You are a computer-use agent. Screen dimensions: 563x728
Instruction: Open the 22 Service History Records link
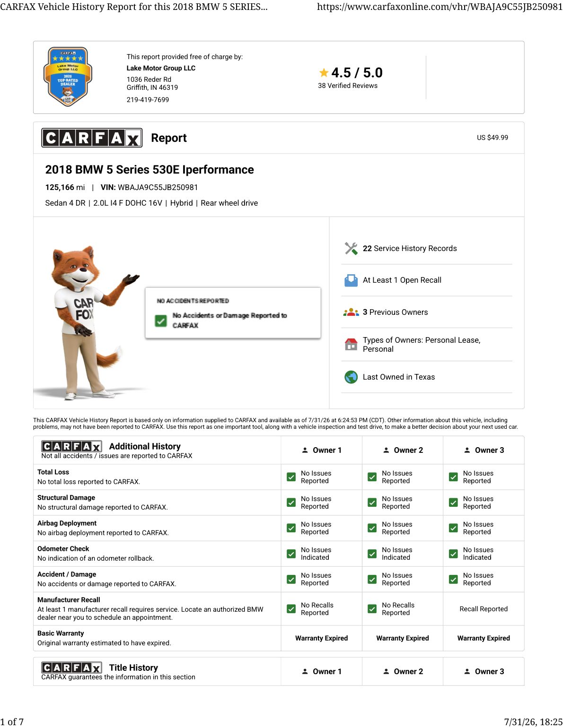tap(410, 249)
